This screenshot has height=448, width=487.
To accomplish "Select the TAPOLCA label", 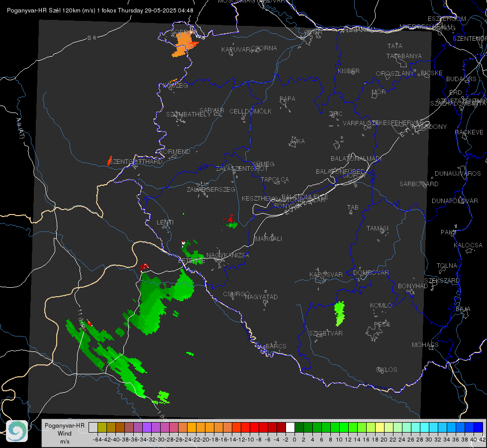I will pyautogui.click(x=275, y=179).
